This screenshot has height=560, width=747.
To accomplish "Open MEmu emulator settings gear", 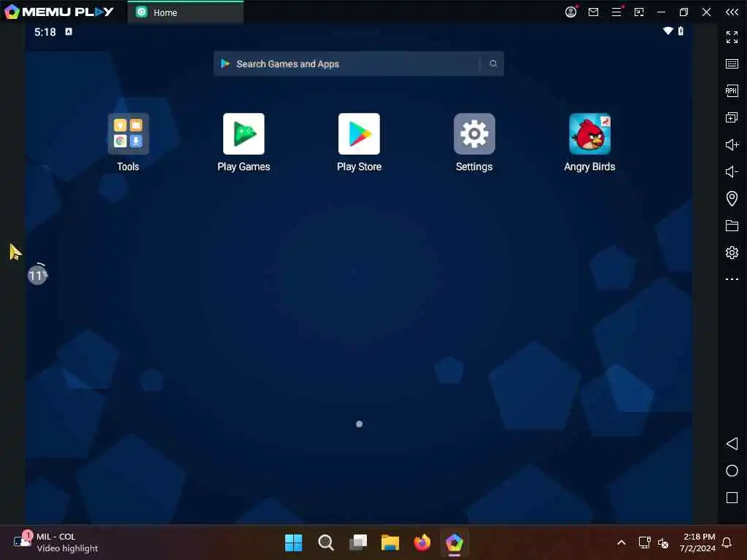I will point(732,252).
